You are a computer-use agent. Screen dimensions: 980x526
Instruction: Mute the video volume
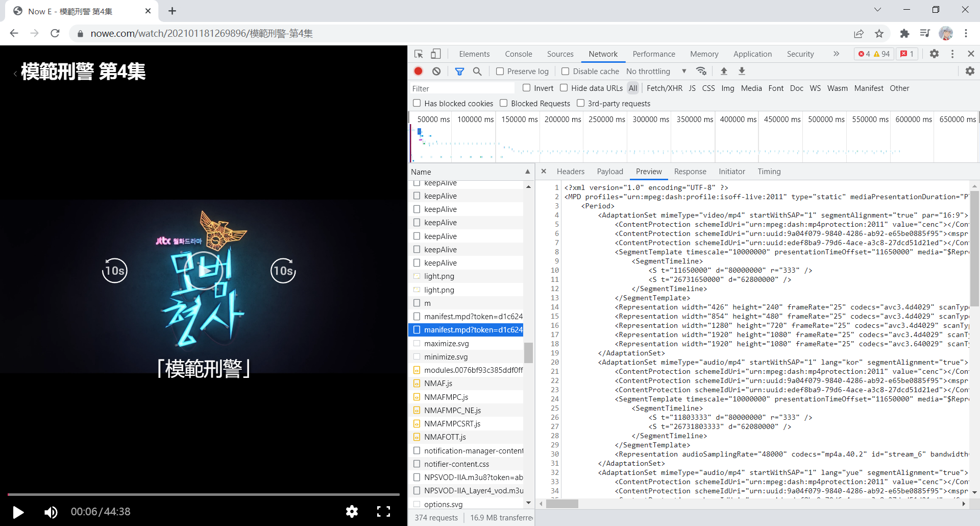click(x=51, y=512)
